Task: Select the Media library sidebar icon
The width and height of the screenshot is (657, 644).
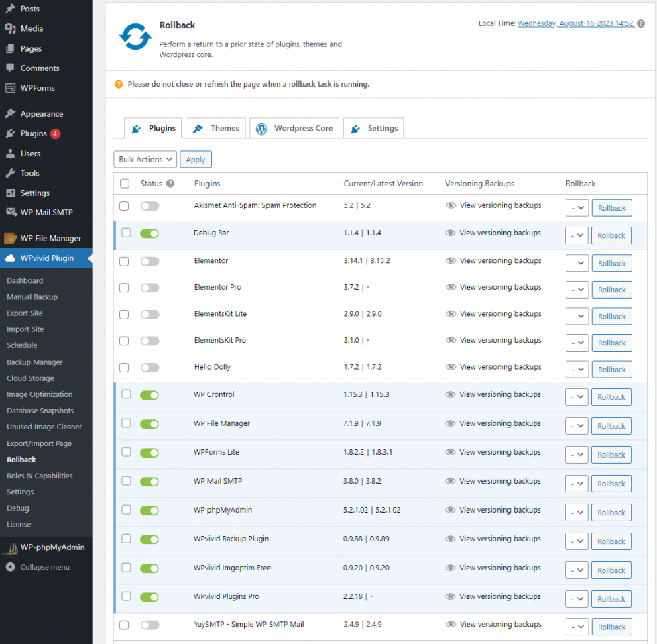Action: pyautogui.click(x=10, y=28)
